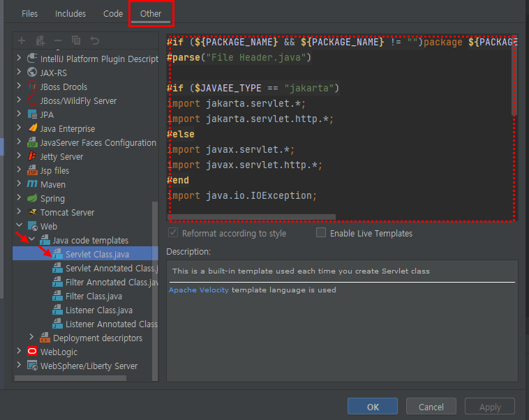Click the Maven m icon

[x=32, y=184]
